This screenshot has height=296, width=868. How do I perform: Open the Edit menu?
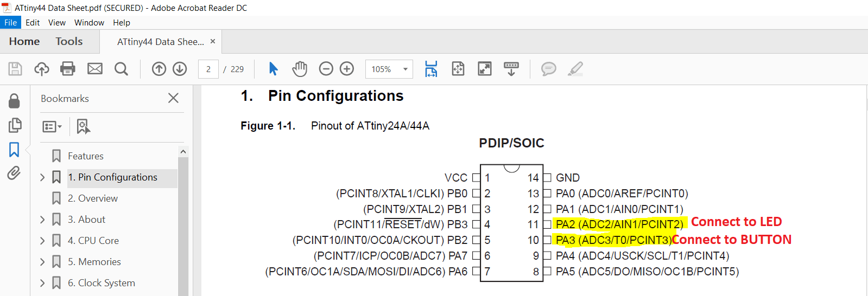pos(33,22)
